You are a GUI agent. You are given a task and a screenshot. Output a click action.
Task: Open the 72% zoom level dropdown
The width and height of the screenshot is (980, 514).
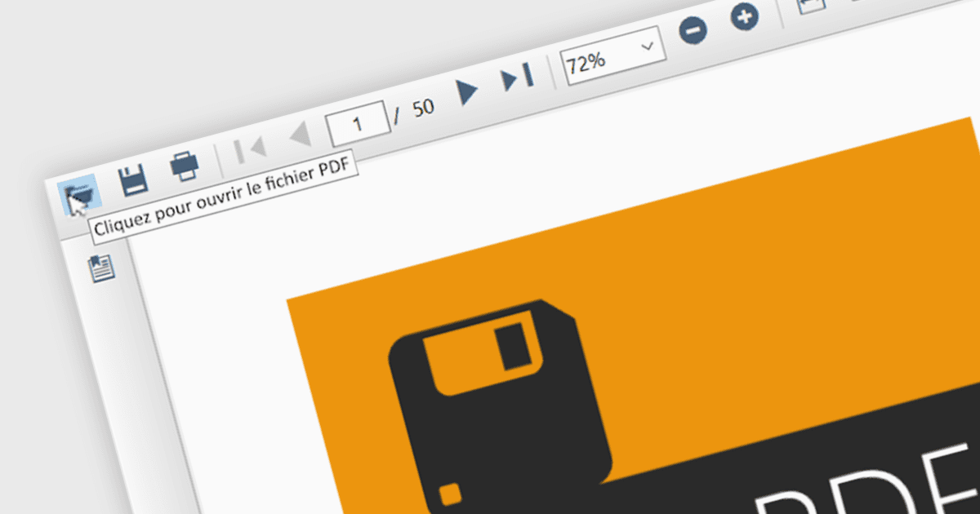[612, 54]
